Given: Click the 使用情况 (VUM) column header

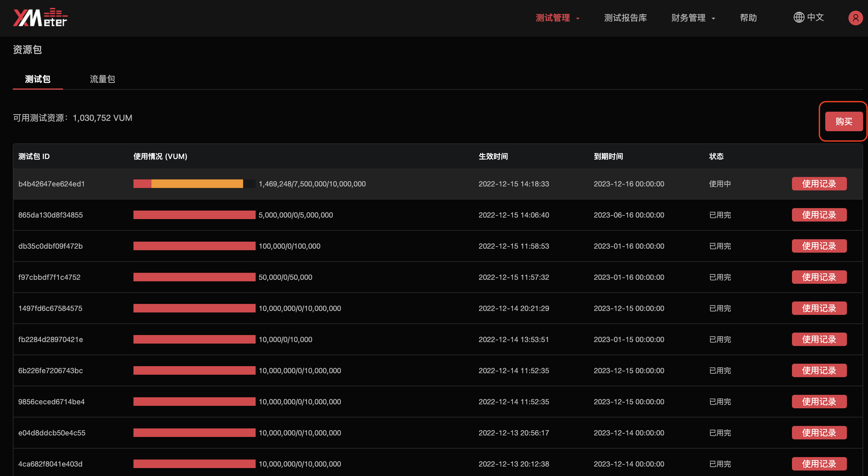Looking at the screenshot, I should click(160, 156).
